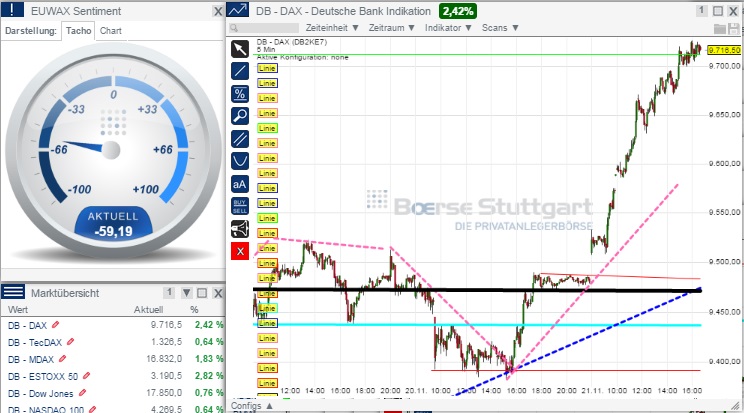
Task: Select the percent retracement tool
Action: click(x=240, y=94)
